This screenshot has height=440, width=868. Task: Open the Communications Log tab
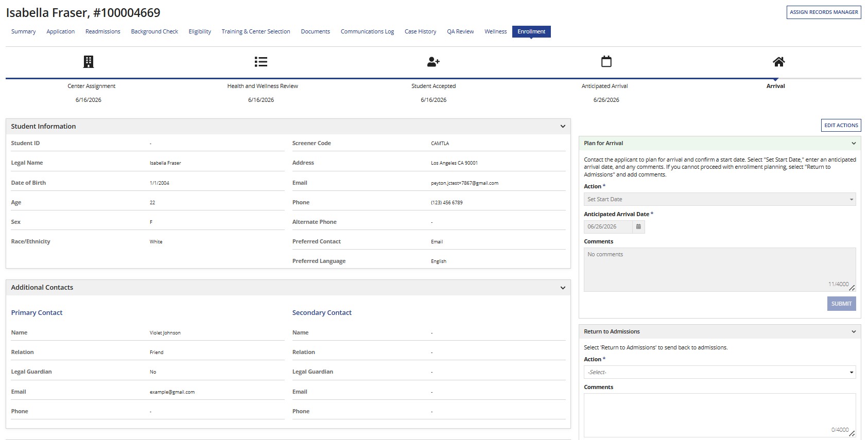point(367,31)
